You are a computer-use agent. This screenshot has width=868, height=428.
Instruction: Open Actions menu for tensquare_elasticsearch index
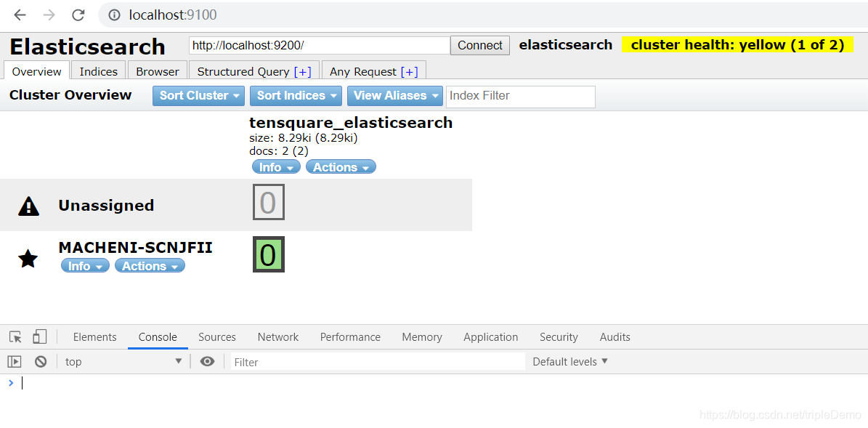pyautogui.click(x=341, y=166)
